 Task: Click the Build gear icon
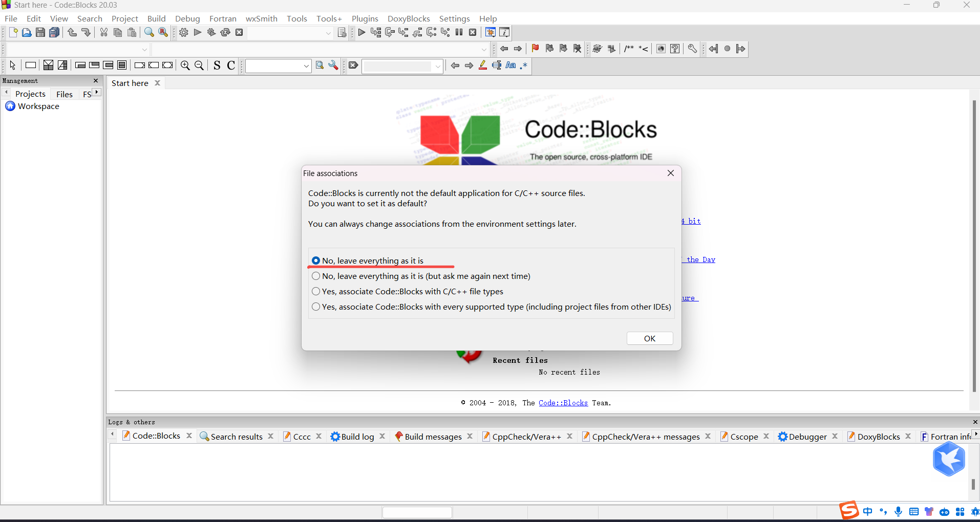(184, 32)
